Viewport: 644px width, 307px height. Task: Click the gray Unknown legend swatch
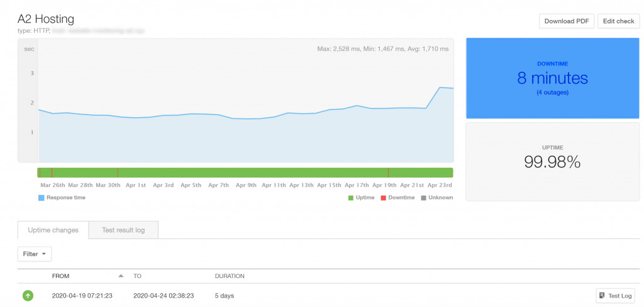click(x=423, y=198)
